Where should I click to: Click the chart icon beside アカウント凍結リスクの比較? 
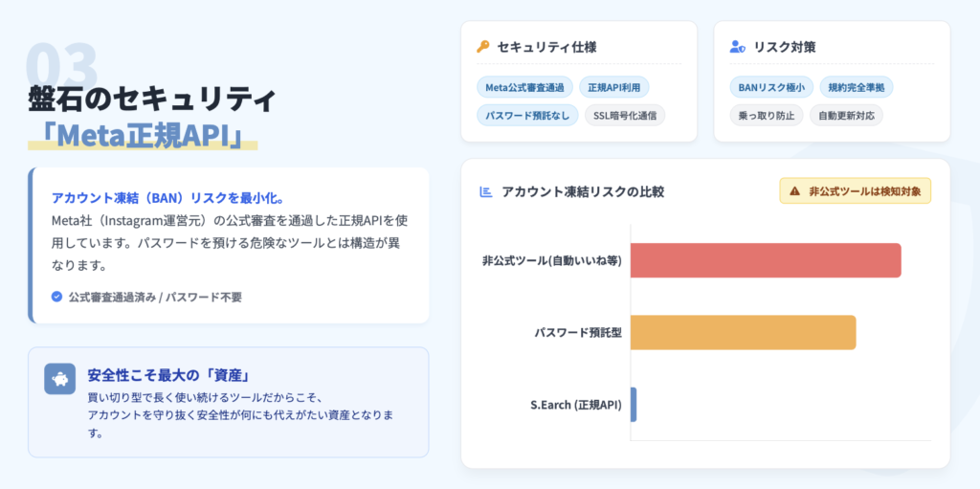coord(485,191)
